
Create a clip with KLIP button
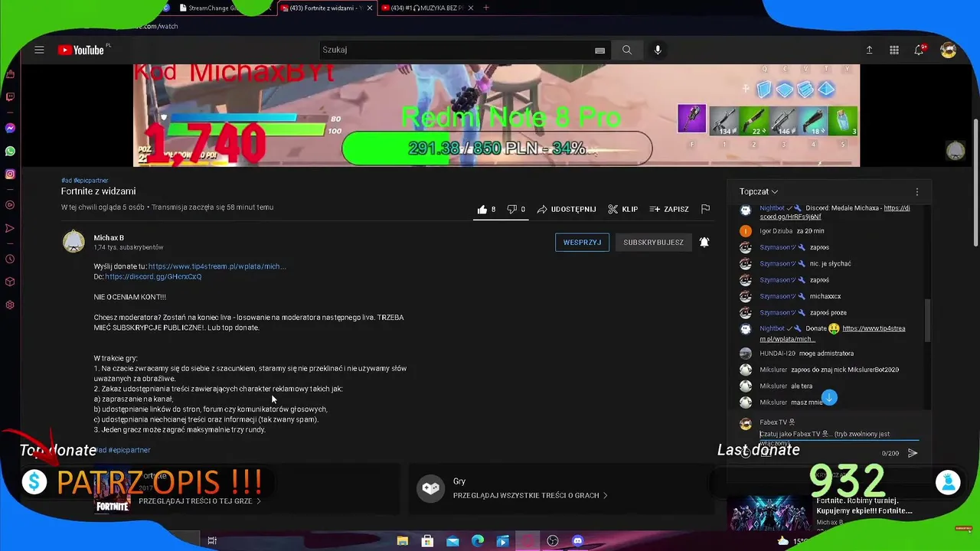click(623, 209)
